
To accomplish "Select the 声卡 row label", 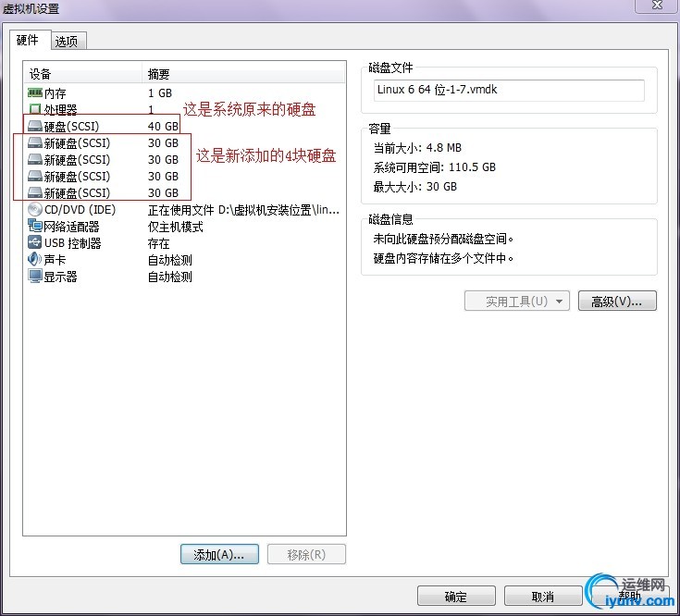I will coord(56,260).
